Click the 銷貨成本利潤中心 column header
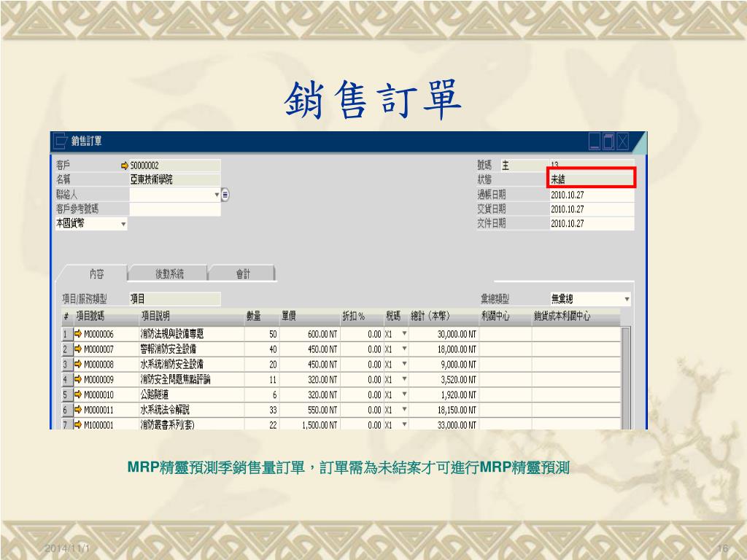This screenshot has width=747, height=560. point(576,316)
